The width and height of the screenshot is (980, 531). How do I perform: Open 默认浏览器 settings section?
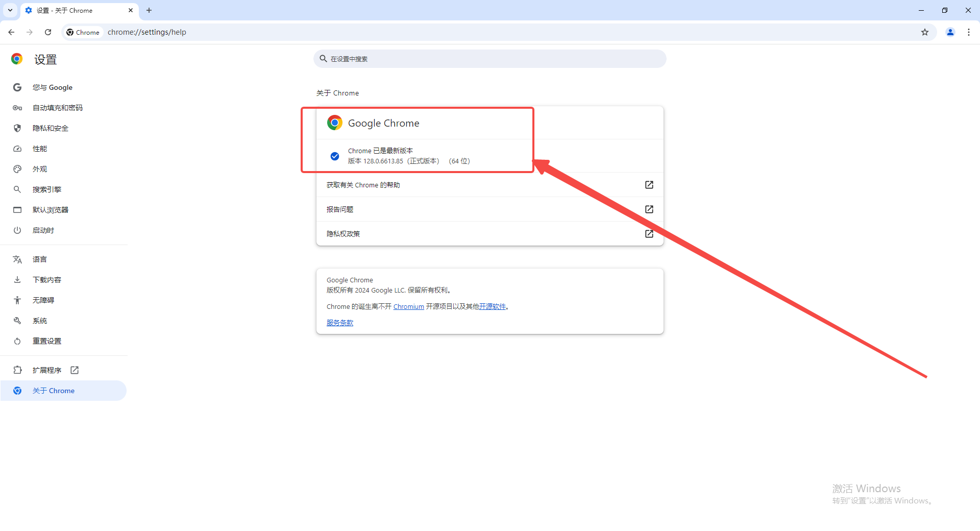64,210
